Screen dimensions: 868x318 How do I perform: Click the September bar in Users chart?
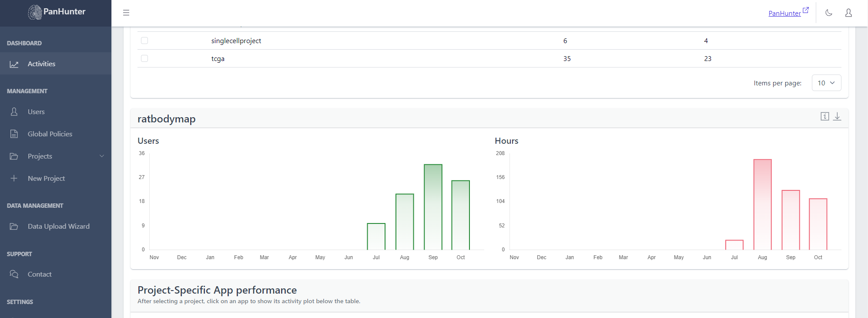coord(433,207)
